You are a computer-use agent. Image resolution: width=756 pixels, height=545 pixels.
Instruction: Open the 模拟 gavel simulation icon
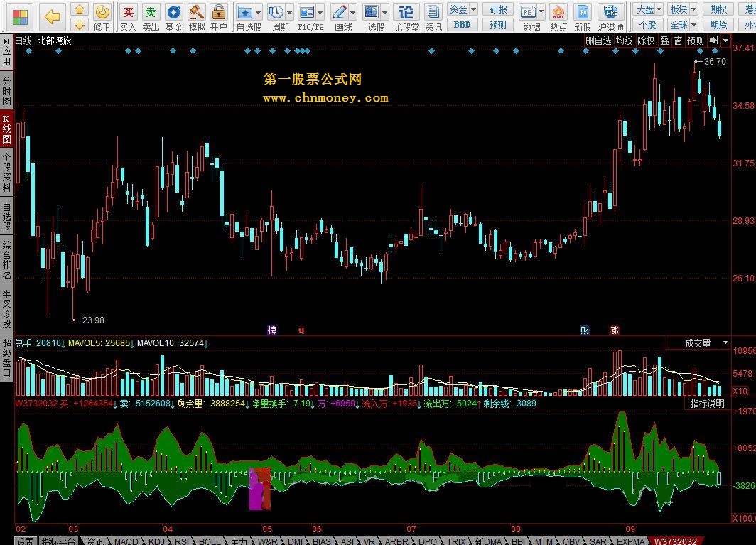coord(196,12)
